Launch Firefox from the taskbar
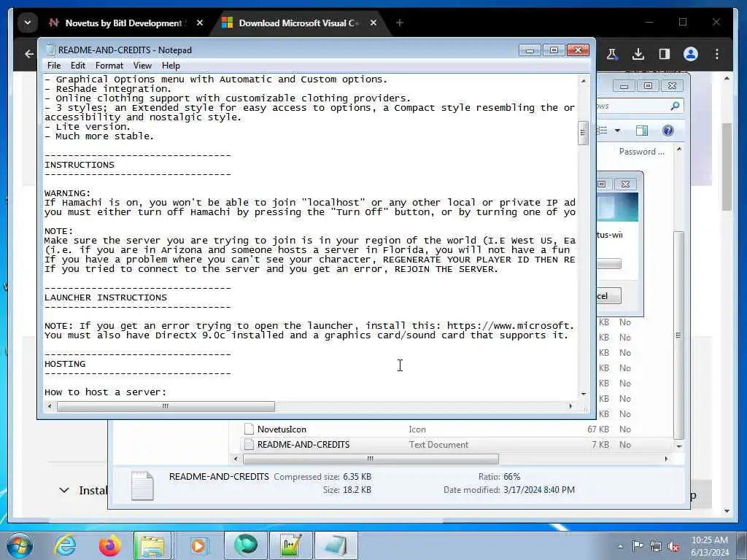747x560 pixels. [x=109, y=545]
